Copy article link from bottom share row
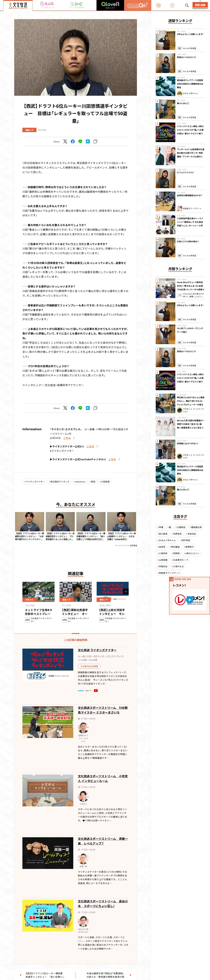210x980 pixels. click(x=95, y=408)
